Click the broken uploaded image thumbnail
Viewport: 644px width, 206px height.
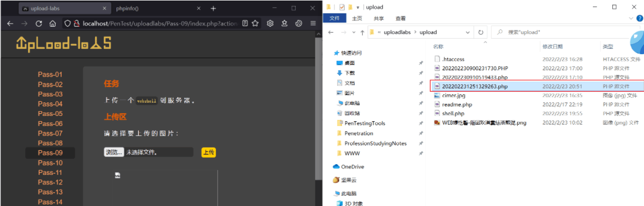[x=118, y=175]
